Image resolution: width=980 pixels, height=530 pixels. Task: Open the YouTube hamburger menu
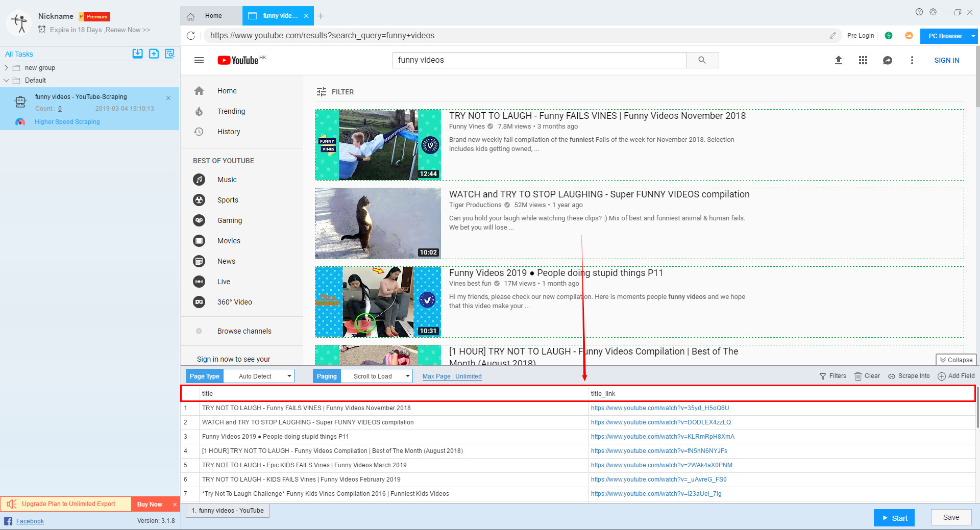199,60
